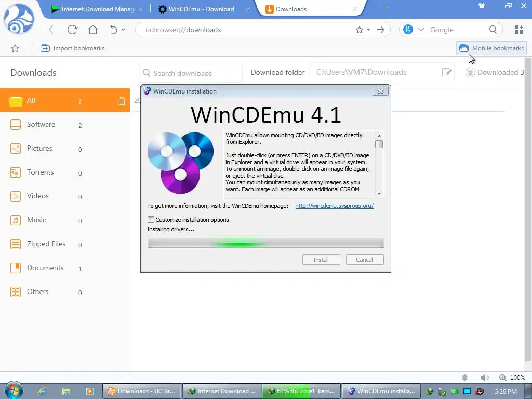The width and height of the screenshot is (532, 399).
Task: Click the skin shirt icon in title bar
Action: [482, 6]
